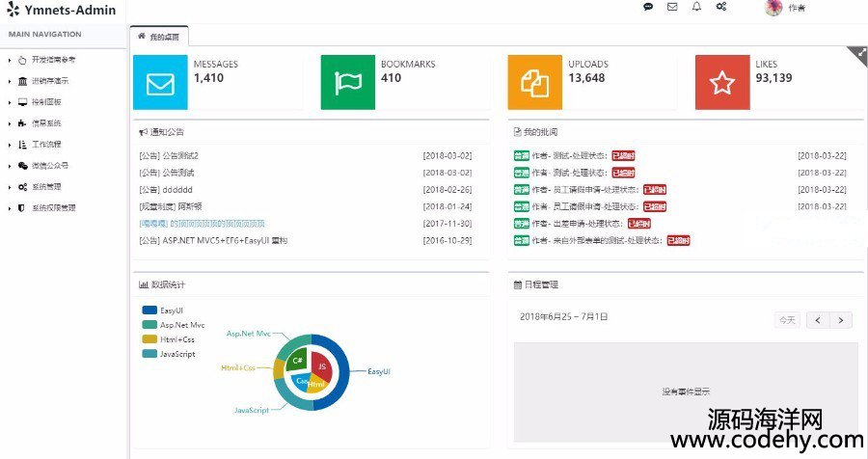The height and width of the screenshot is (459, 868).
Task: Click the envelope mail icon in header
Action: point(672,7)
